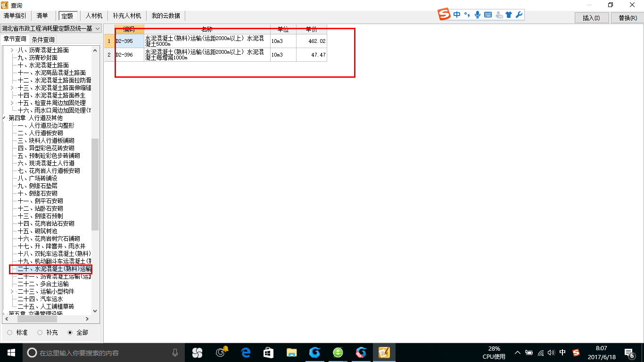Open the 补充人材机 tab
The height and width of the screenshot is (362, 644).
tap(127, 16)
